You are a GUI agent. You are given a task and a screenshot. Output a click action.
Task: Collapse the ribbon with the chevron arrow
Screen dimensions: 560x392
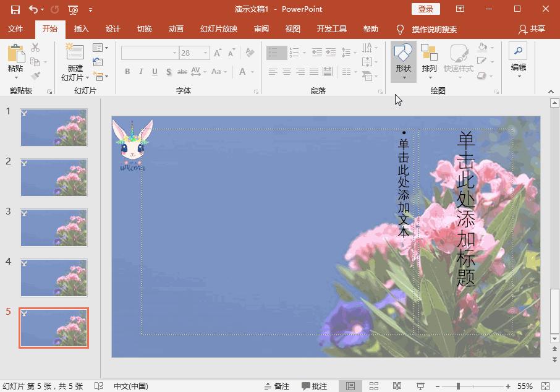click(x=551, y=92)
